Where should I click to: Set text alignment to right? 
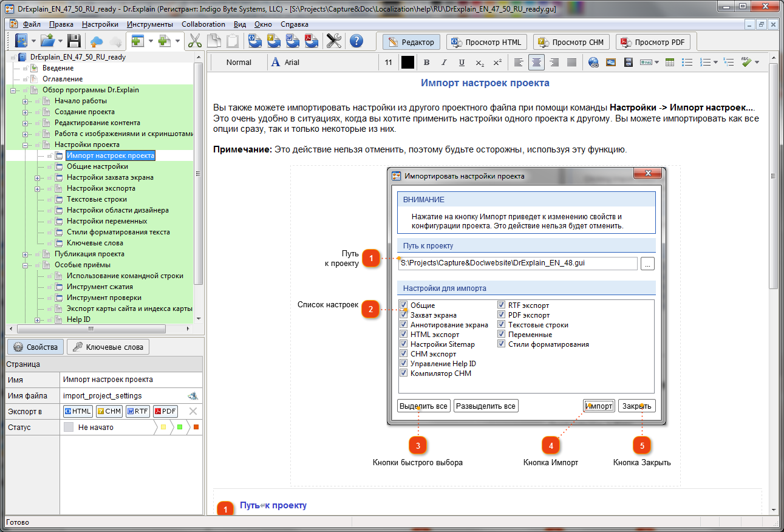554,62
